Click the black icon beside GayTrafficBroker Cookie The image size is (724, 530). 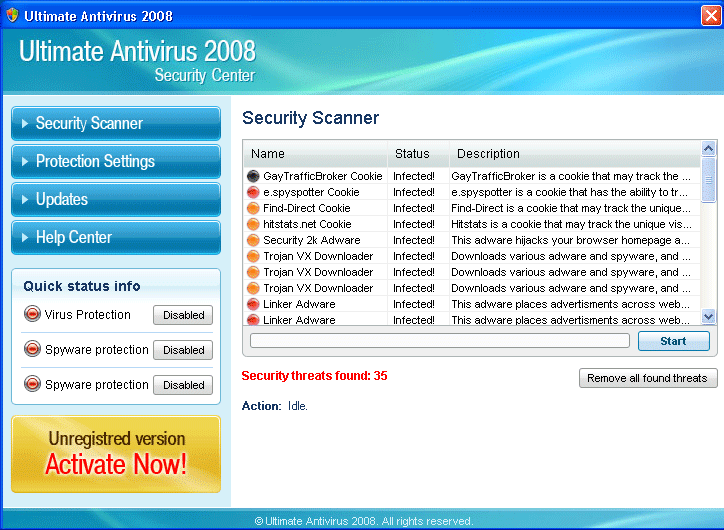[253, 176]
